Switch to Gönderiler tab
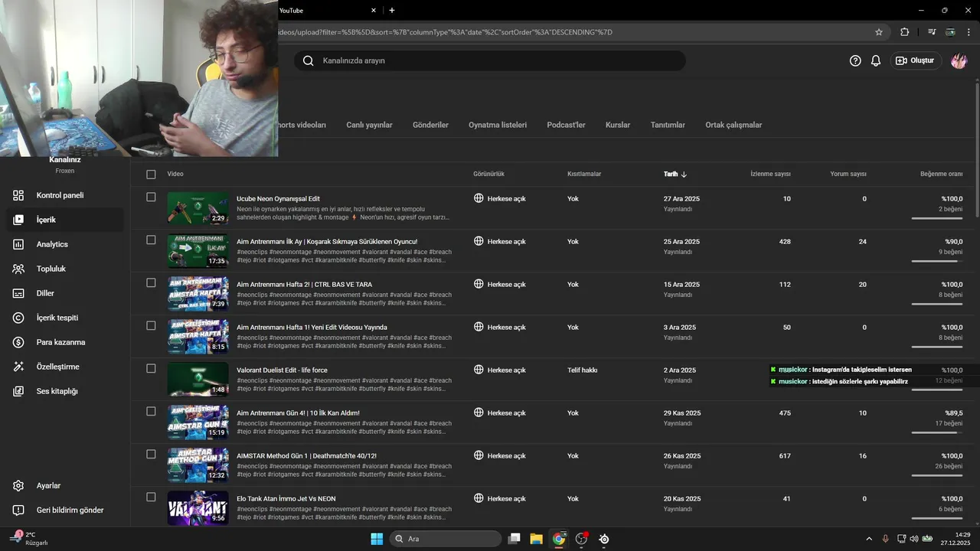Screen dimensions: 980x551 point(430,125)
